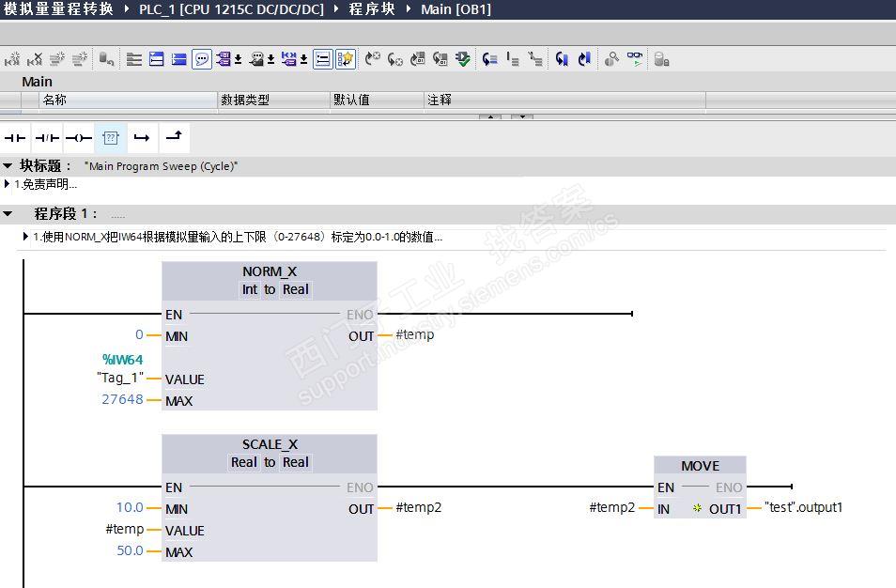This screenshot has height=588, width=896.
Task: Expand the NORM_X network comment triangle
Action: pos(25,236)
